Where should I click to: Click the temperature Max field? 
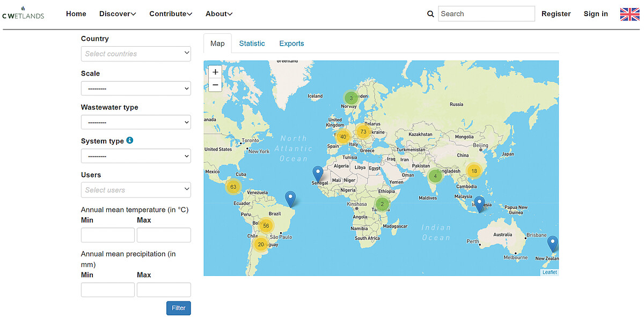(x=164, y=235)
